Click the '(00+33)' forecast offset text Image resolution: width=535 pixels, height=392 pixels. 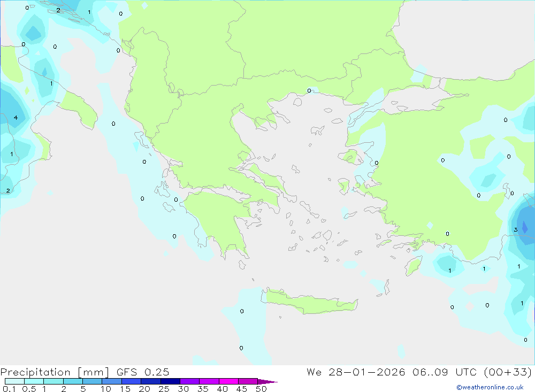508,372
